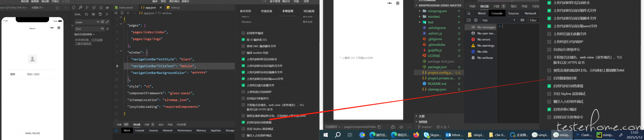Toggle the console sidebar icon in right DevTools

tap(469, 20)
